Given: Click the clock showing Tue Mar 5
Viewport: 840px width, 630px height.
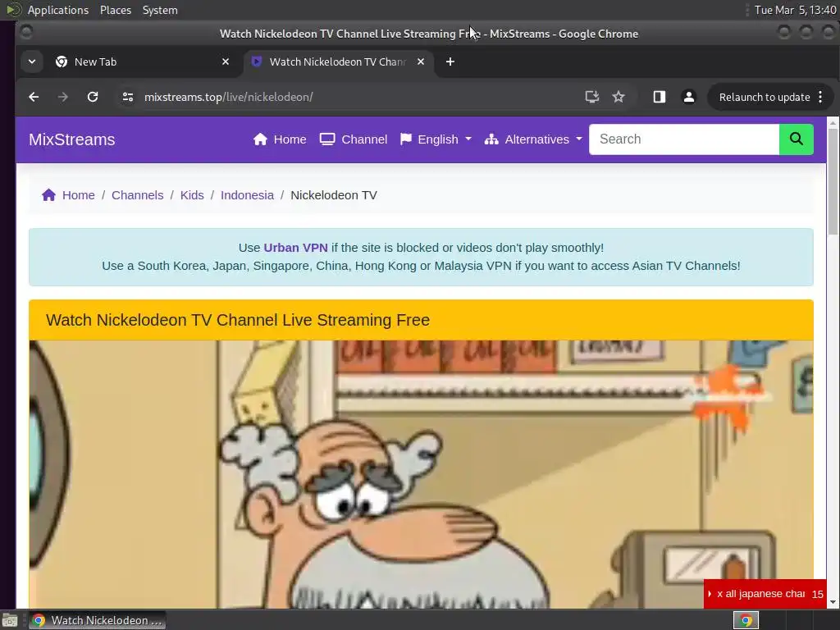Looking at the screenshot, I should [795, 10].
